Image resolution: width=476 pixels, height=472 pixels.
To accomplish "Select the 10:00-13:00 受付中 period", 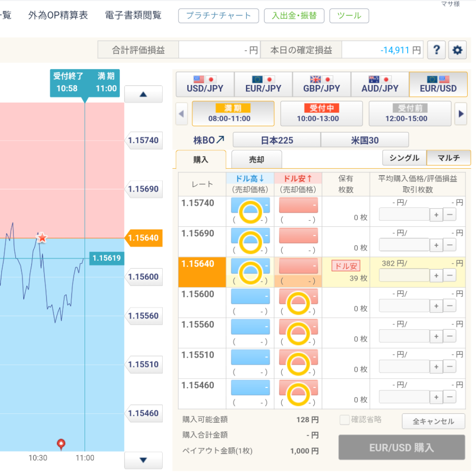I will [321, 114].
